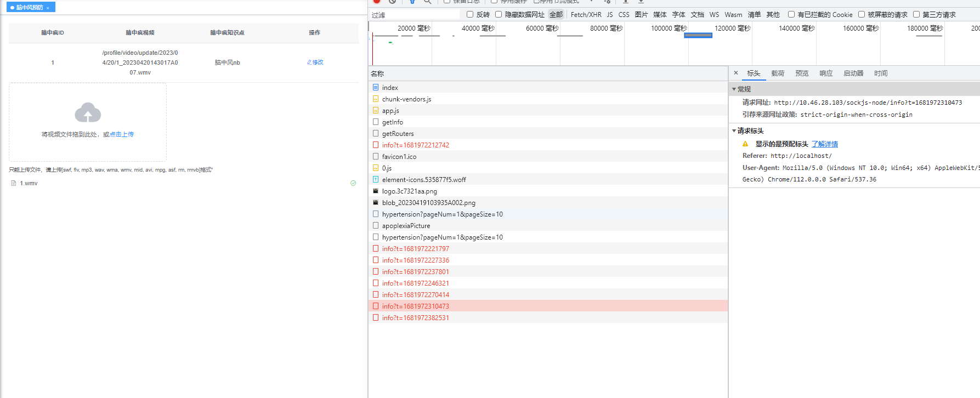Image resolution: width=980 pixels, height=398 pixels.
Task: Click the file icon beside 1.wmv
Action: tap(14, 183)
